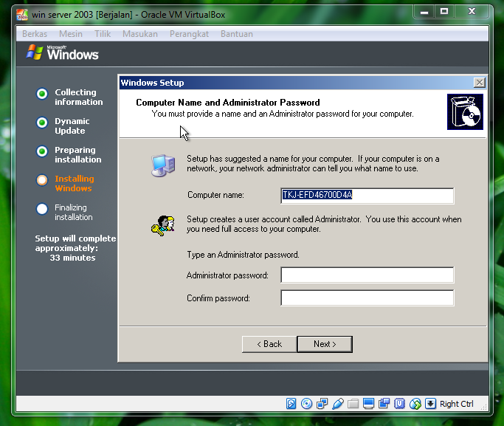Go back with the Back button
The image size is (504, 426).
(x=269, y=344)
